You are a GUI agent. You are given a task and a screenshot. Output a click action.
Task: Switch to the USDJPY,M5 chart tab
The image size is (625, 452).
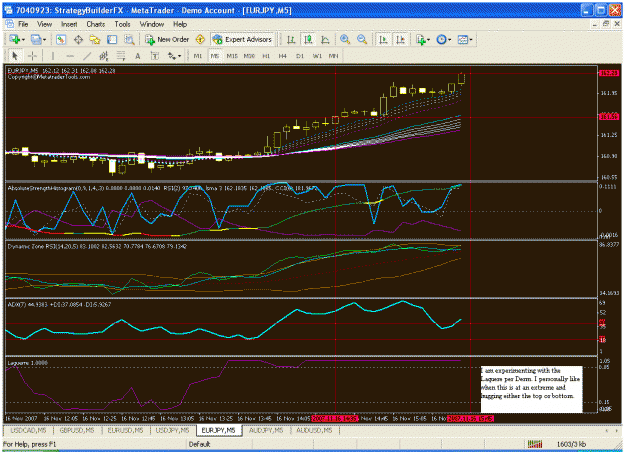(x=172, y=430)
